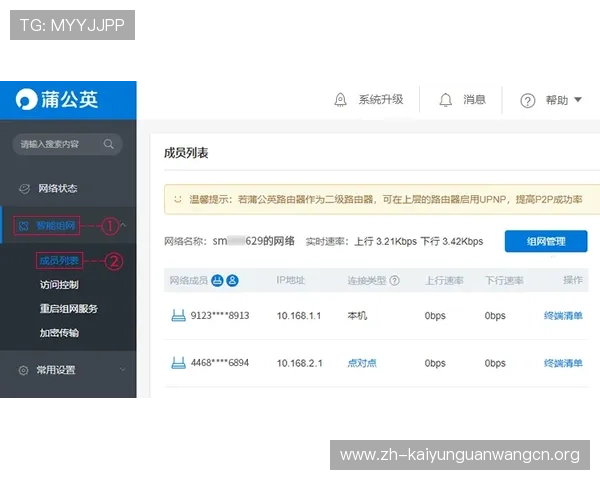
Task: Focus the sidebar search input field
Action: tap(67, 144)
